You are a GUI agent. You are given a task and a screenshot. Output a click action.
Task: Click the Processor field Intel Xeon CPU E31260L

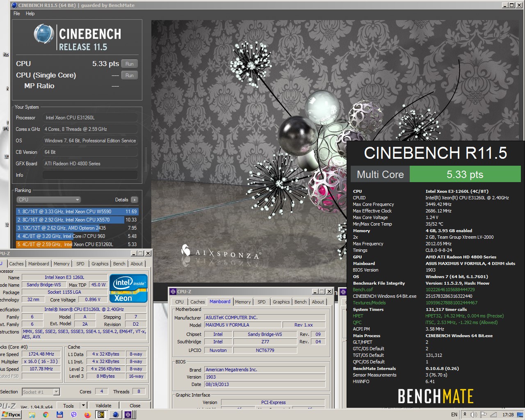90,118
